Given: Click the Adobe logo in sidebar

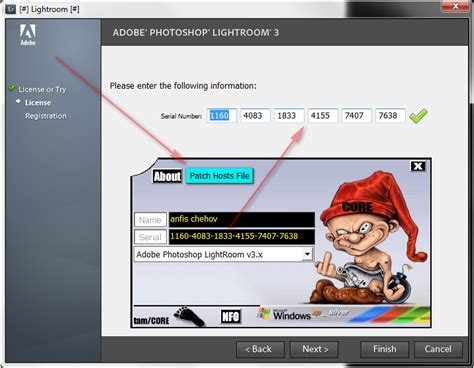Looking at the screenshot, I should point(28,35).
